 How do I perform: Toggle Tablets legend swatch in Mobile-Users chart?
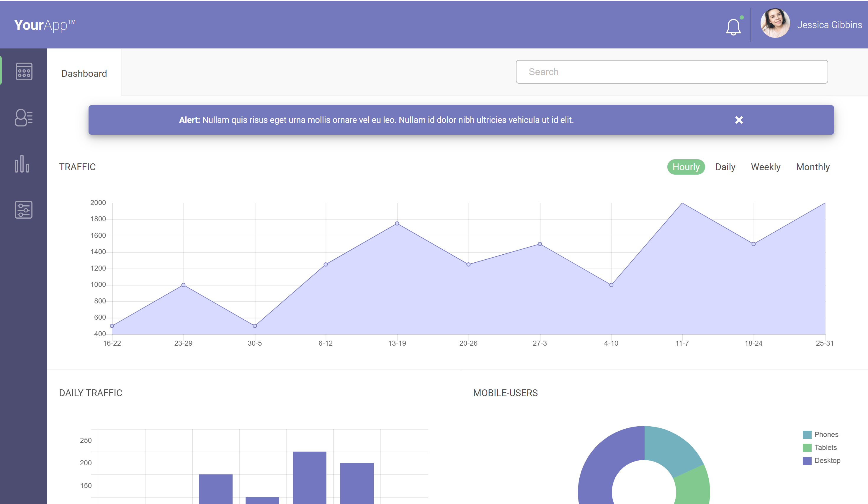point(807,448)
